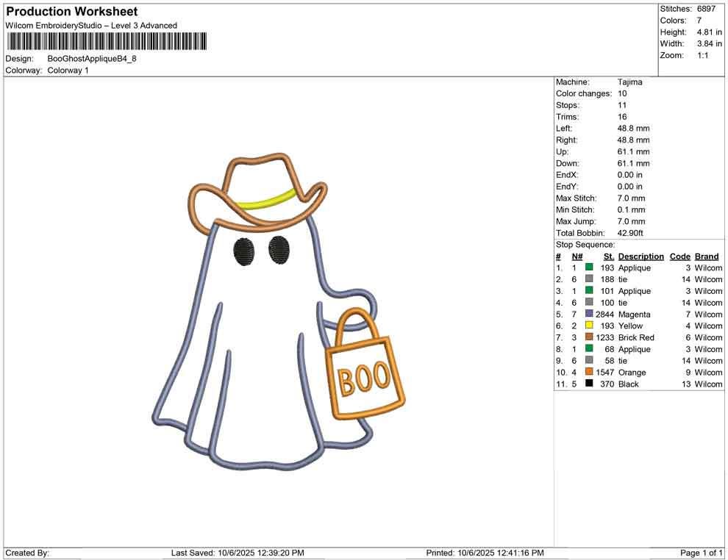Click the Total Bobbin value 42.90ft

pos(632,232)
